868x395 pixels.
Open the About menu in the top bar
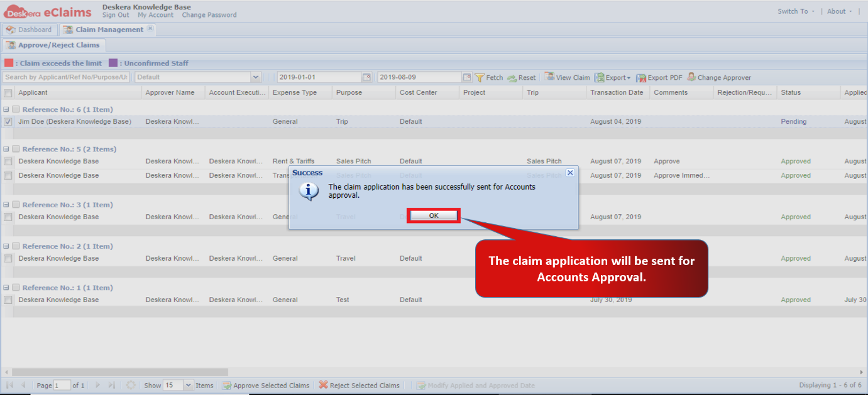click(x=836, y=11)
